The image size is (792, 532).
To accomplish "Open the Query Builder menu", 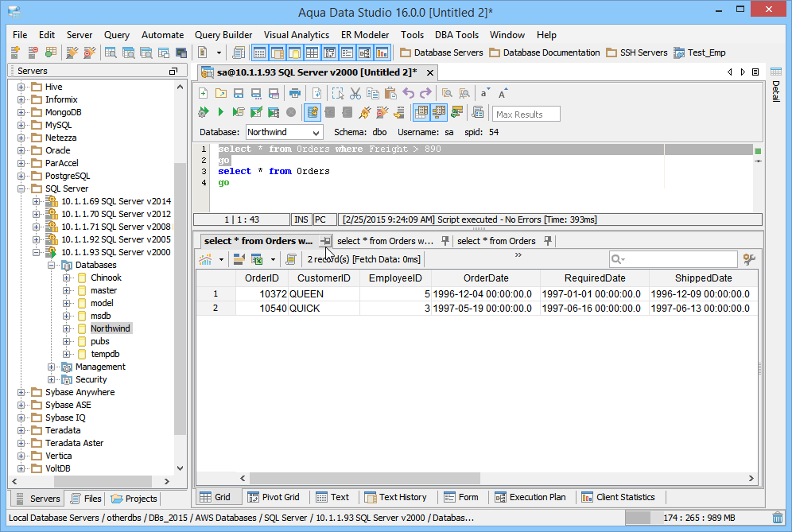I will tap(223, 35).
